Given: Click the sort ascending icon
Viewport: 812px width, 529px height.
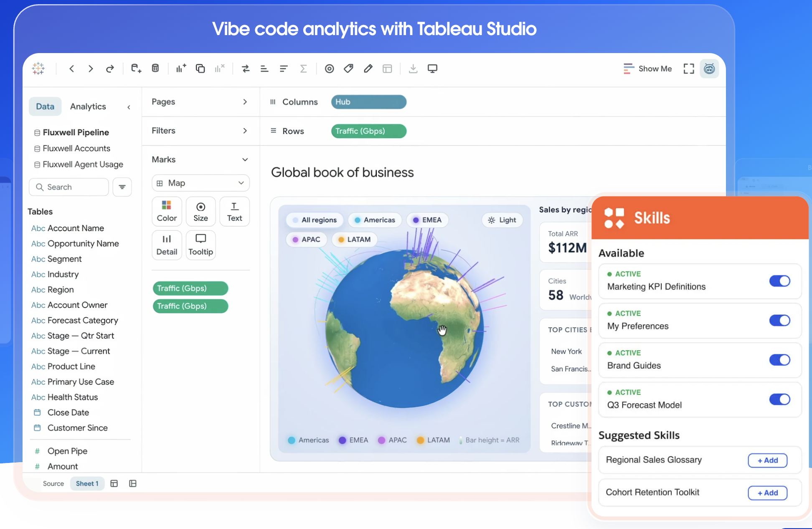Looking at the screenshot, I should point(264,69).
